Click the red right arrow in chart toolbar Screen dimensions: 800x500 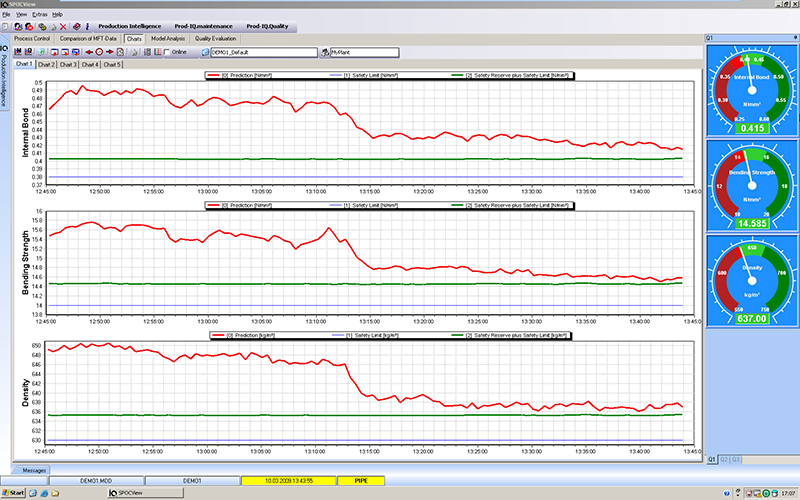(x=111, y=51)
